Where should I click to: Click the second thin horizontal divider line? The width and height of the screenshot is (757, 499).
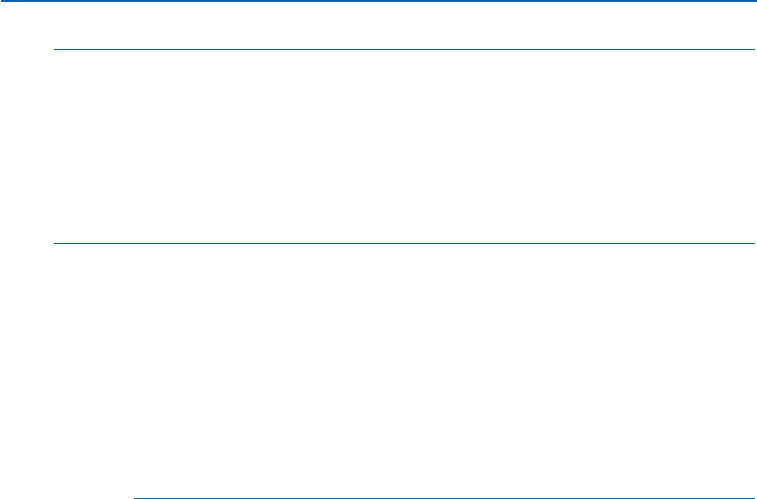point(403,243)
